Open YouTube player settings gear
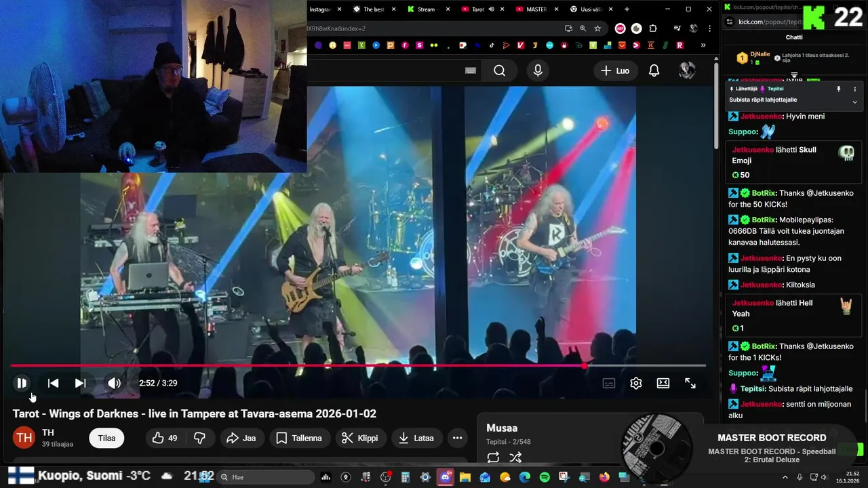 point(636,383)
